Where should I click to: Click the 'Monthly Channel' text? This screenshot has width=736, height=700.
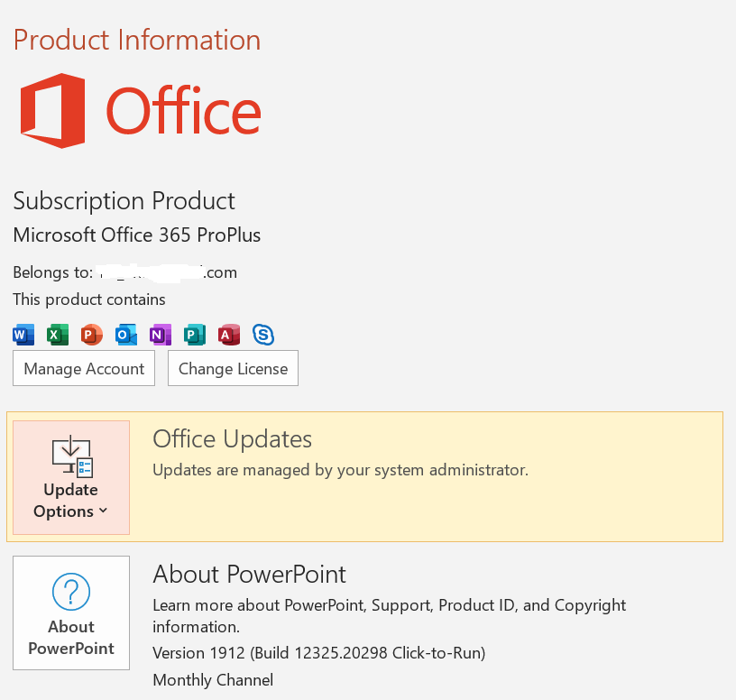213,680
